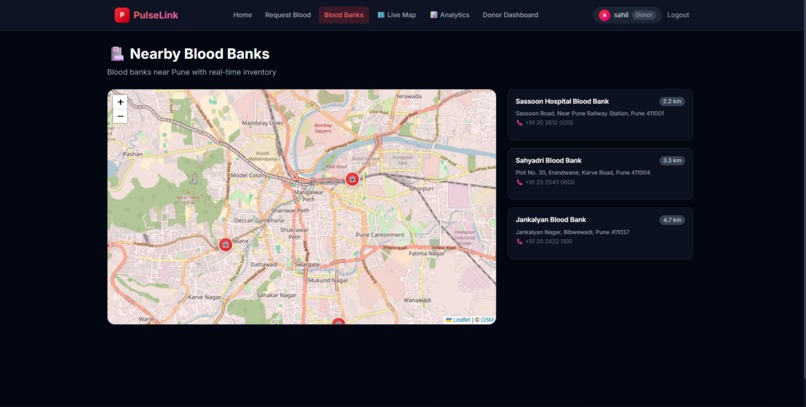Click the Sassoon Road address text
806x407 pixels.
pyautogui.click(x=590, y=114)
